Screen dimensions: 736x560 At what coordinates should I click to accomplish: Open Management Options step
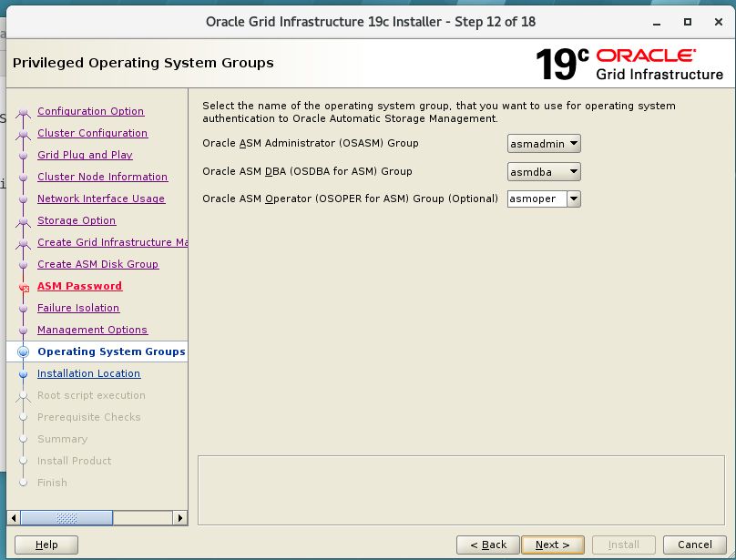[x=93, y=330]
